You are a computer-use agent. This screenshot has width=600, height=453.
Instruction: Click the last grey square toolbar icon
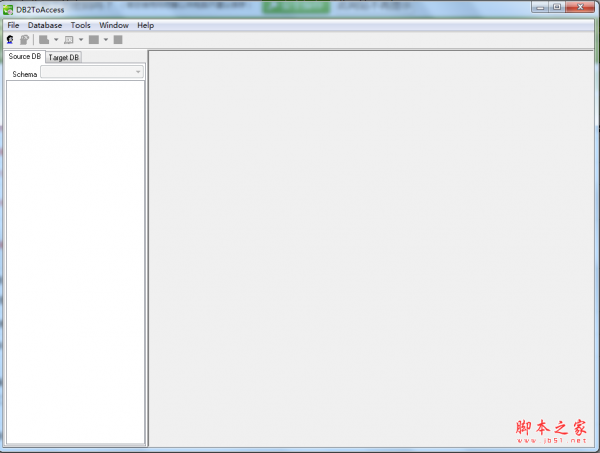click(x=118, y=39)
